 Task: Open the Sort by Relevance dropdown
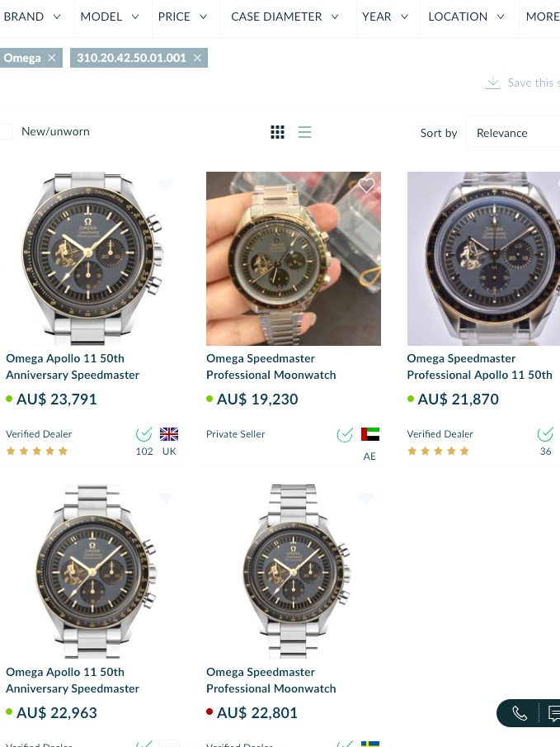pyautogui.click(x=513, y=133)
